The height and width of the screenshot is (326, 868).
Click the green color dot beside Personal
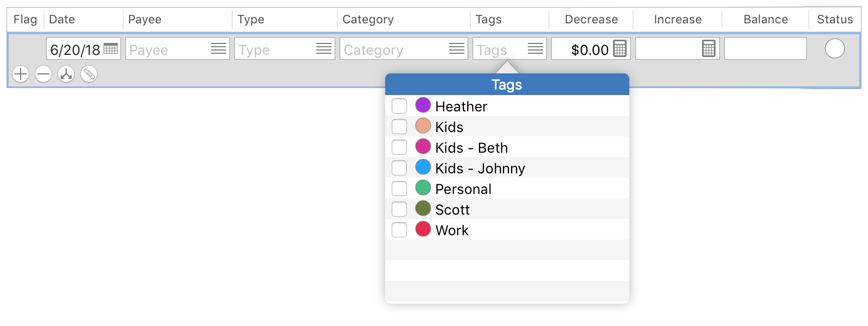tap(423, 189)
